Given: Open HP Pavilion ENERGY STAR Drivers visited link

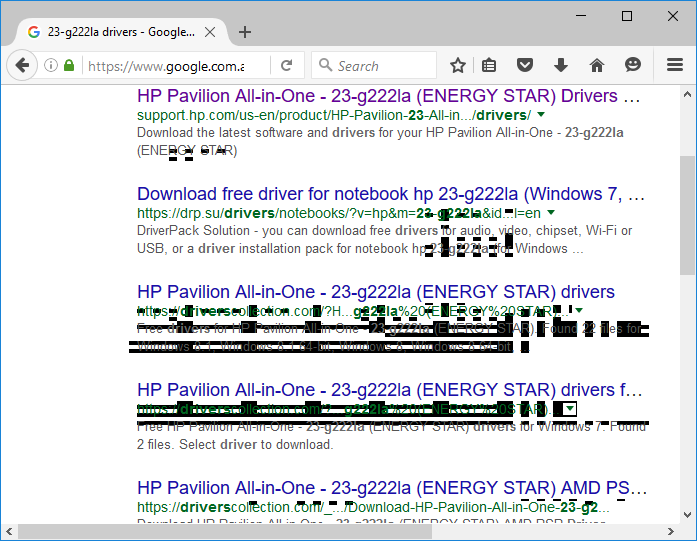Looking at the screenshot, I should click(x=389, y=96).
